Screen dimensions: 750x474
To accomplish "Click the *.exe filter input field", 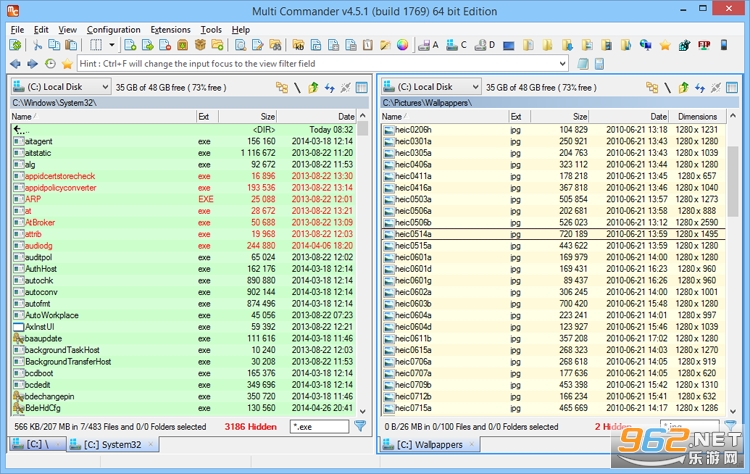I will (319, 427).
